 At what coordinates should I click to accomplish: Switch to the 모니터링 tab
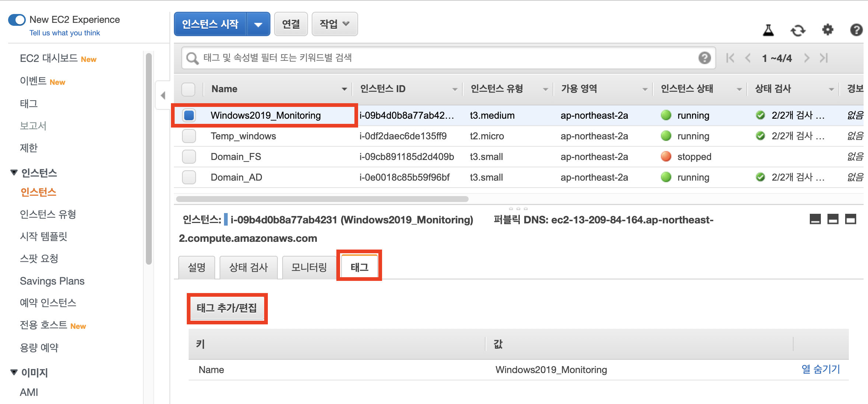[x=309, y=267]
